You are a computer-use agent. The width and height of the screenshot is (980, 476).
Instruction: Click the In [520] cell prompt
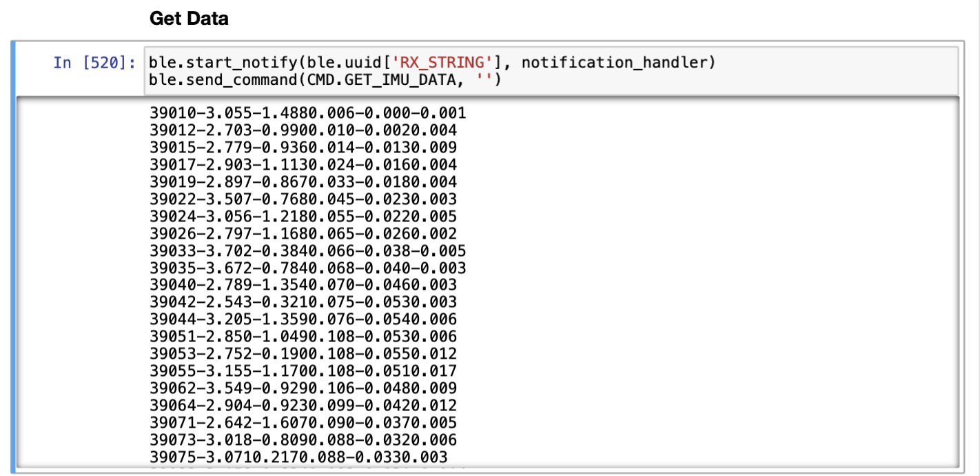pos(95,63)
